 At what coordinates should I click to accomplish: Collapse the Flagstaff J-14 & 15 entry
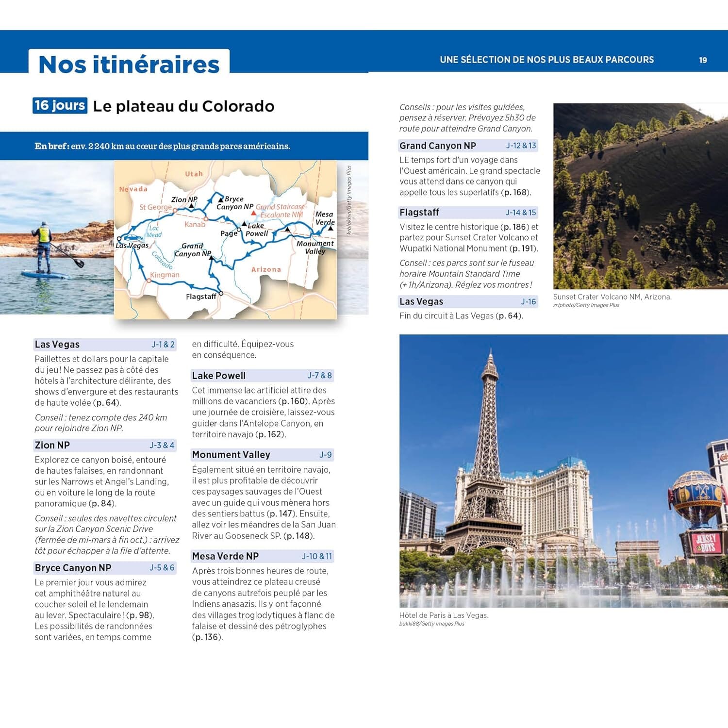(468, 212)
